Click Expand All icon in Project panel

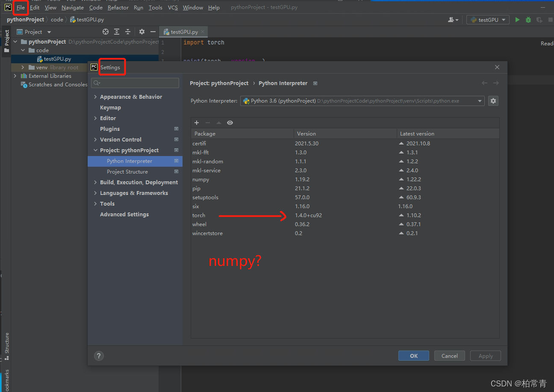click(x=117, y=32)
